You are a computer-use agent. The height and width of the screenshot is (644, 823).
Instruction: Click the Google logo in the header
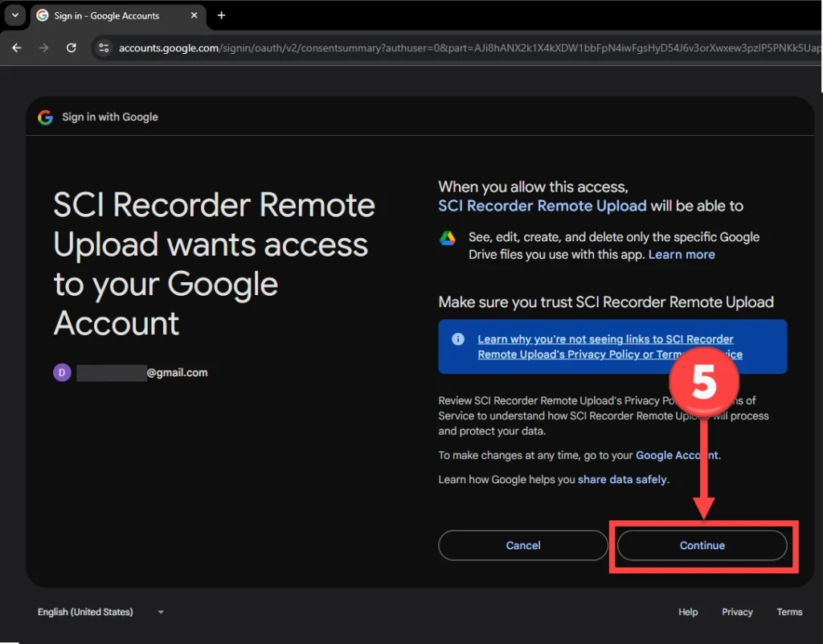click(46, 117)
